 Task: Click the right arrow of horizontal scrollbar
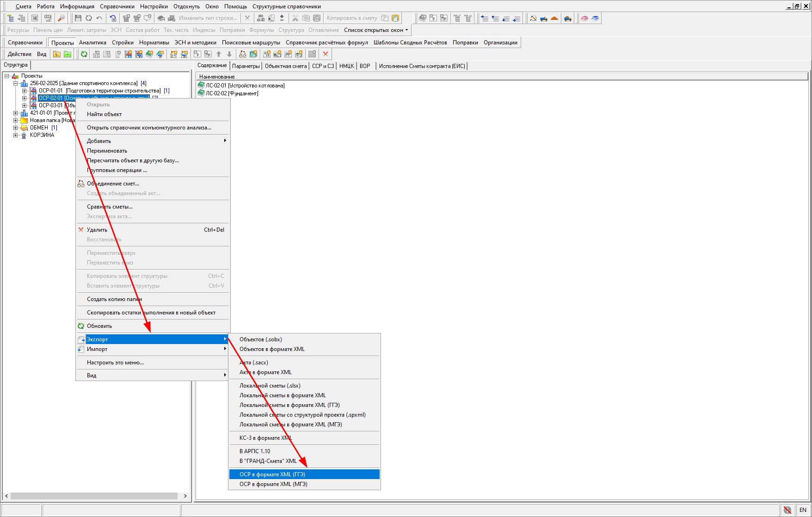(185, 496)
